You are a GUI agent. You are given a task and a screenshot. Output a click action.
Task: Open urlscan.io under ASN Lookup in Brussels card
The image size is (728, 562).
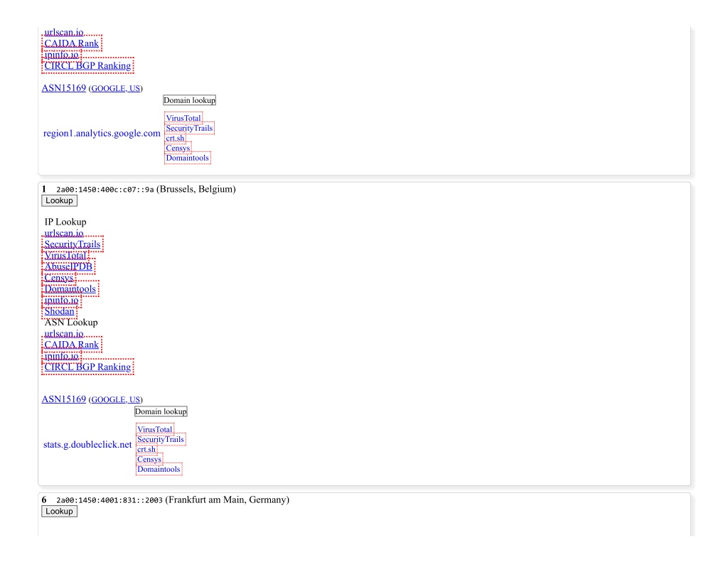(x=63, y=333)
